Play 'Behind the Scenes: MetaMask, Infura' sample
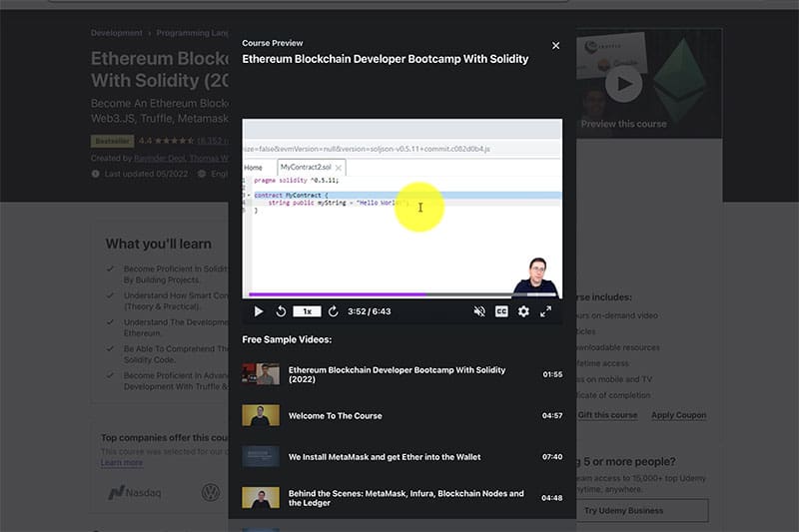The height and width of the screenshot is (532, 799). pos(402,497)
